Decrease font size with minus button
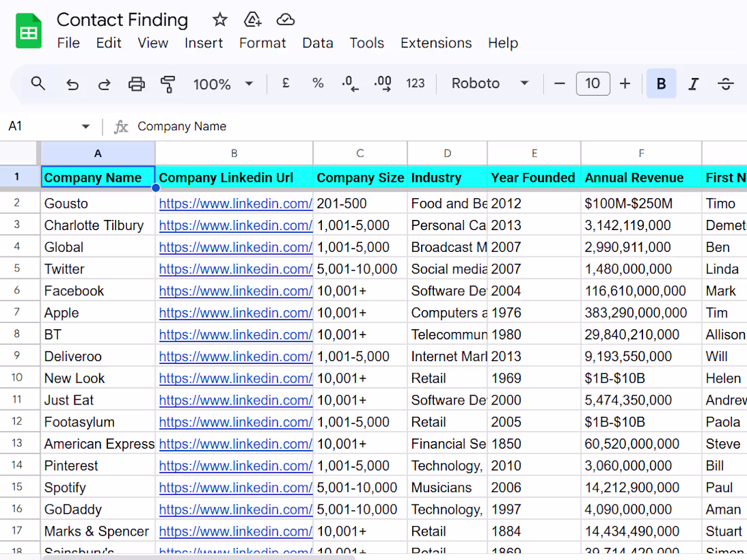The height and width of the screenshot is (560, 747). point(560,83)
